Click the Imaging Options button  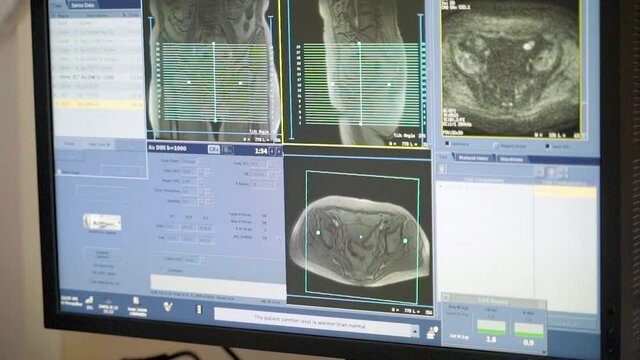tap(102, 254)
